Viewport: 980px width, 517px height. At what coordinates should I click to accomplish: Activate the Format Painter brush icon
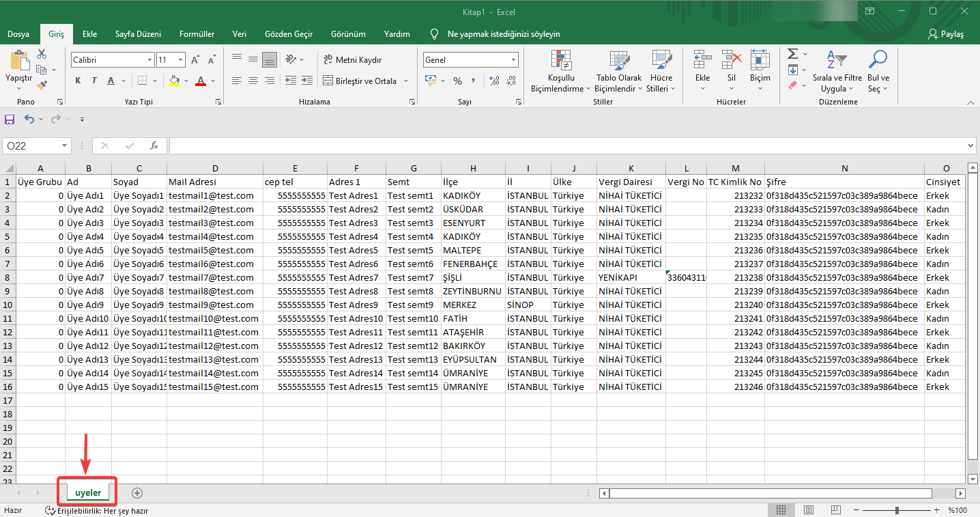coord(42,85)
